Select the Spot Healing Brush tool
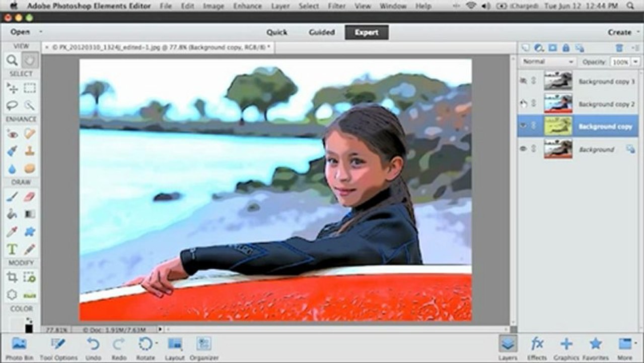This screenshot has width=644, height=363. pyautogui.click(x=30, y=134)
